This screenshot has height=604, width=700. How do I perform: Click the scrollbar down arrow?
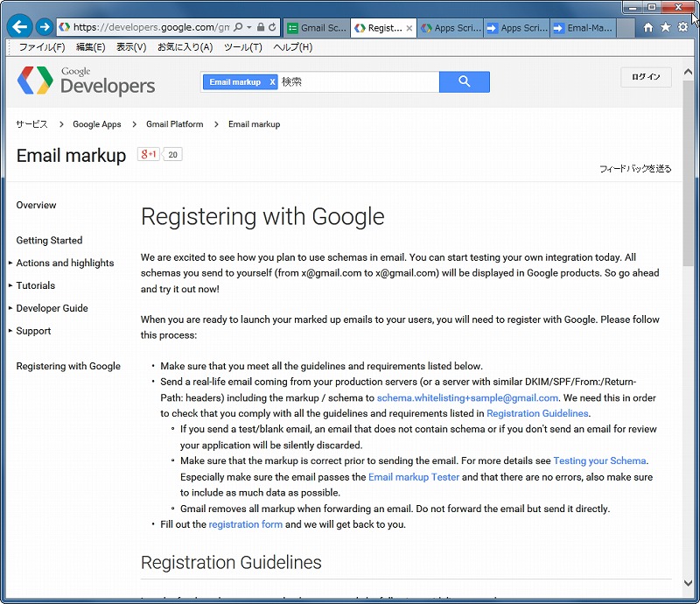(688, 583)
